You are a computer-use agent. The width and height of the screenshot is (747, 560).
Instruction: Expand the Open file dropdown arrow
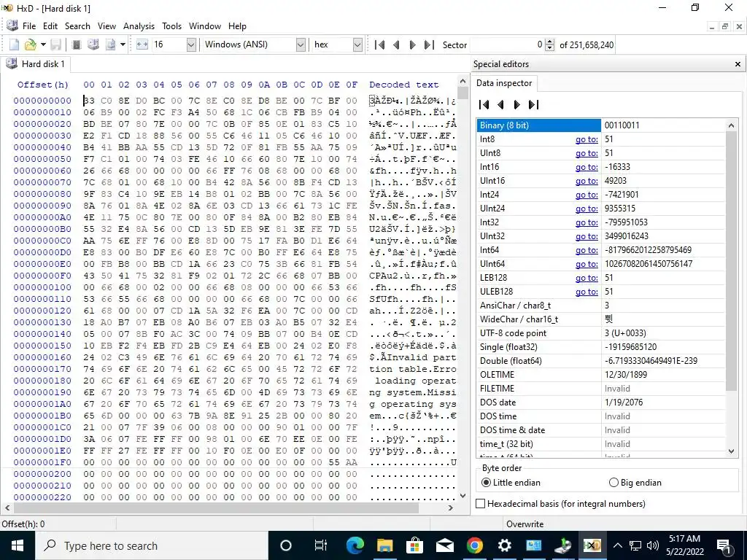[43, 44]
